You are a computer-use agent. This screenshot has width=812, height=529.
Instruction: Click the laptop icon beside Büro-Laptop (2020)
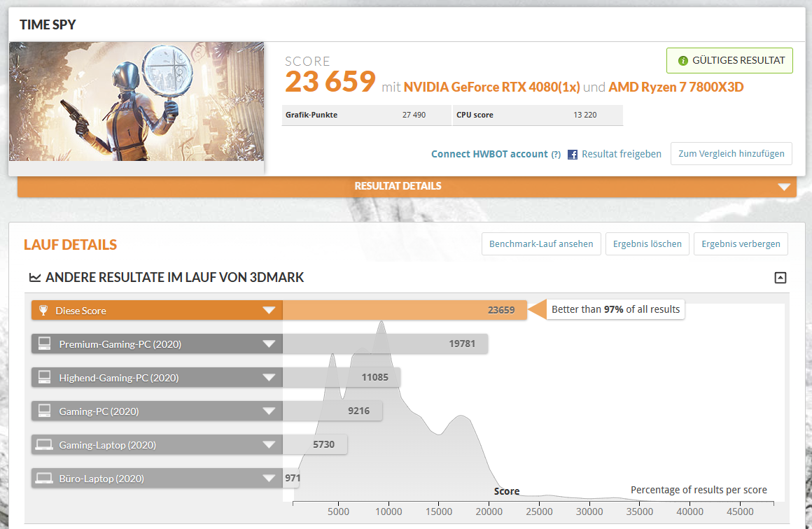[x=44, y=479]
